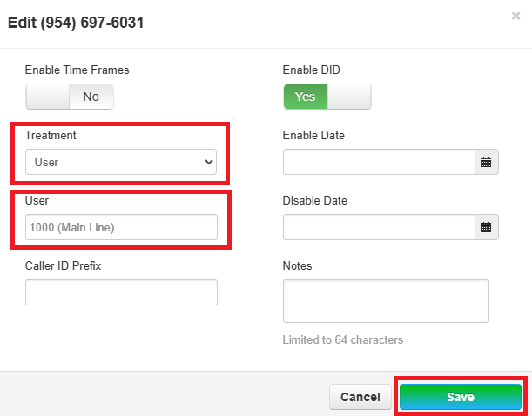Click the Caller ID Prefix label
Image resolution: width=532 pixels, height=416 pixels.
pyautogui.click(x=63, y=265)
